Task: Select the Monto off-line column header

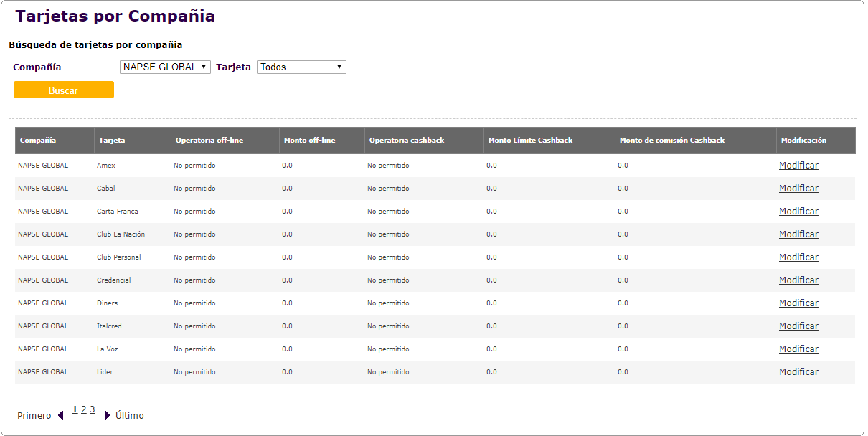Action: tap(310, 141)
